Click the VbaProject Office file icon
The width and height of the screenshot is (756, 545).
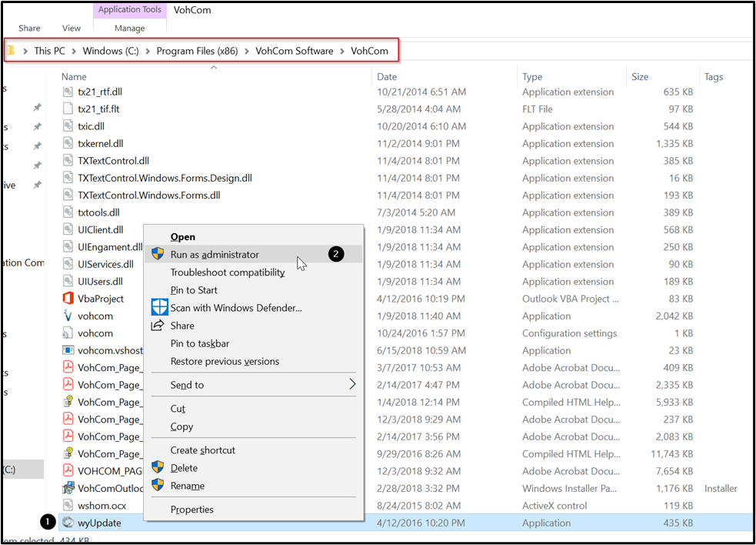pyautogui.click(x=68, y=299)
